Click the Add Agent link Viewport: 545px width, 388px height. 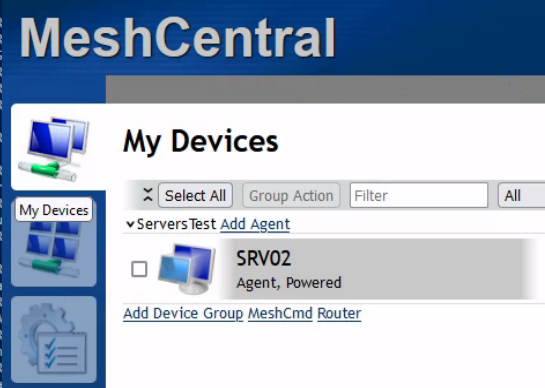255,224
